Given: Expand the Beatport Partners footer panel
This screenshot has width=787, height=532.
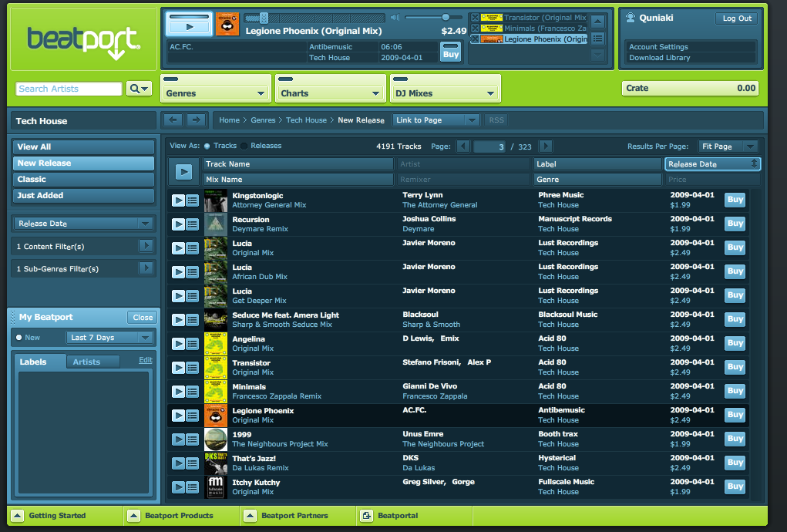Looking at the screenshot, I should [250, 516].
